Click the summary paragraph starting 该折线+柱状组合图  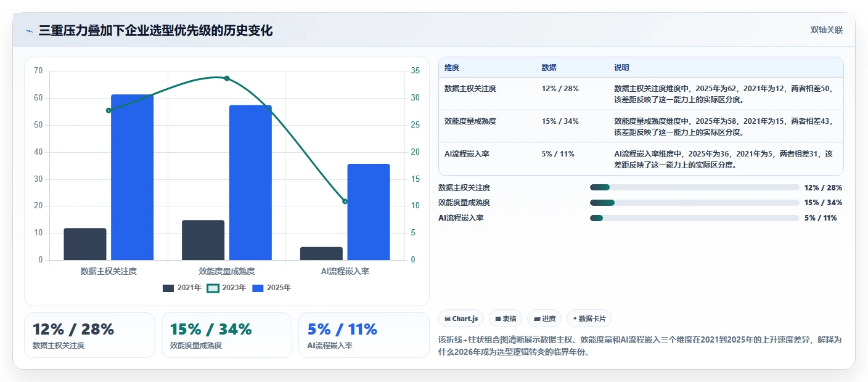(x=640, y=347)
